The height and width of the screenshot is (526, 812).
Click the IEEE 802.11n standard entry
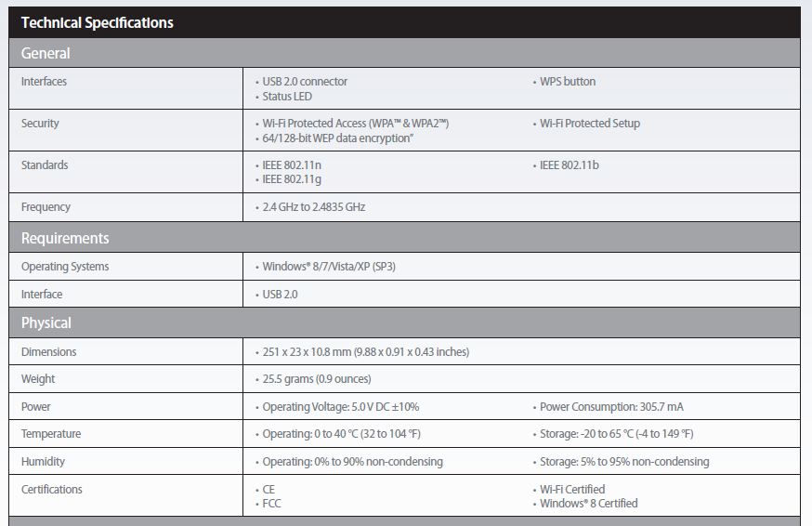coord(292,165)
